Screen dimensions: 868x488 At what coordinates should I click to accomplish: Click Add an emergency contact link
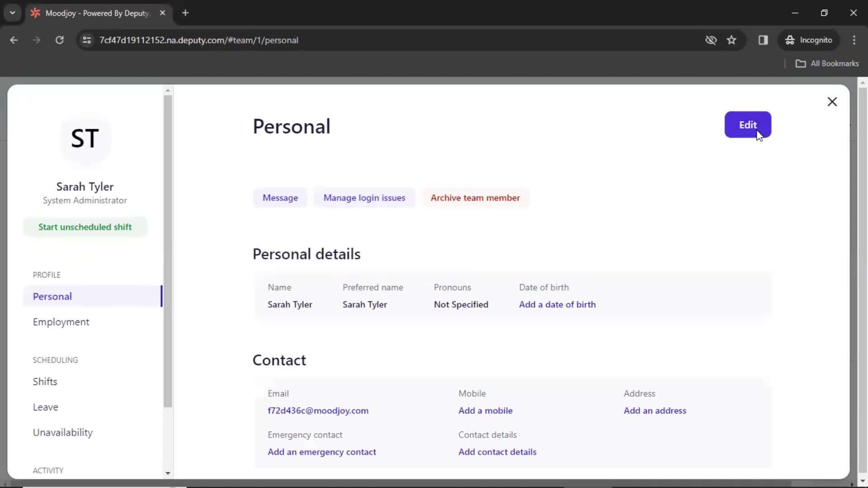pyautogui.click(x=322, y=452)
